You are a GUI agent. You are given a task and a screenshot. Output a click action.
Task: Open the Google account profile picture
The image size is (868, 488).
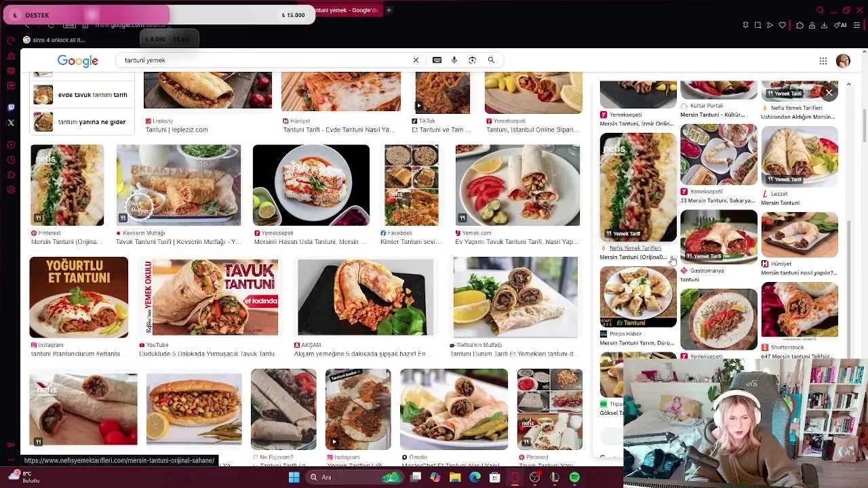pyautogui.click(x=843, y=61)
